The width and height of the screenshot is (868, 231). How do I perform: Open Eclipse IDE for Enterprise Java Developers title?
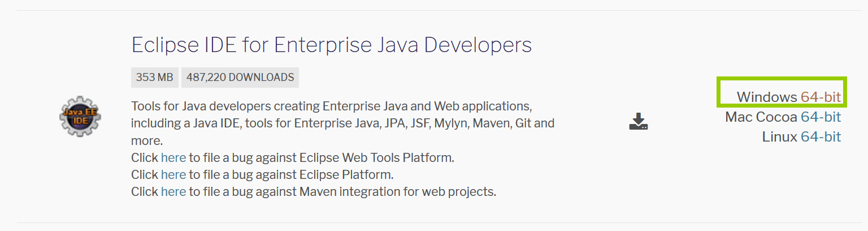(331, 45)
